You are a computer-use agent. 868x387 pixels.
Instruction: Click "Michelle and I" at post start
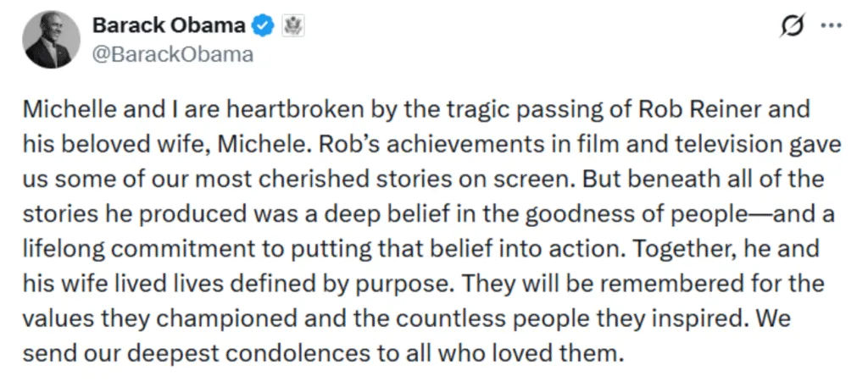click(84, 110)
